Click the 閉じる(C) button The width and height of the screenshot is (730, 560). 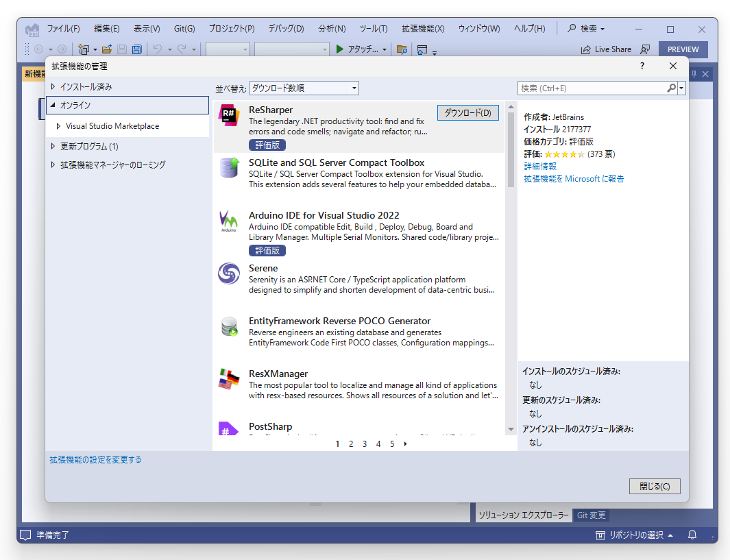pos(655,486)
